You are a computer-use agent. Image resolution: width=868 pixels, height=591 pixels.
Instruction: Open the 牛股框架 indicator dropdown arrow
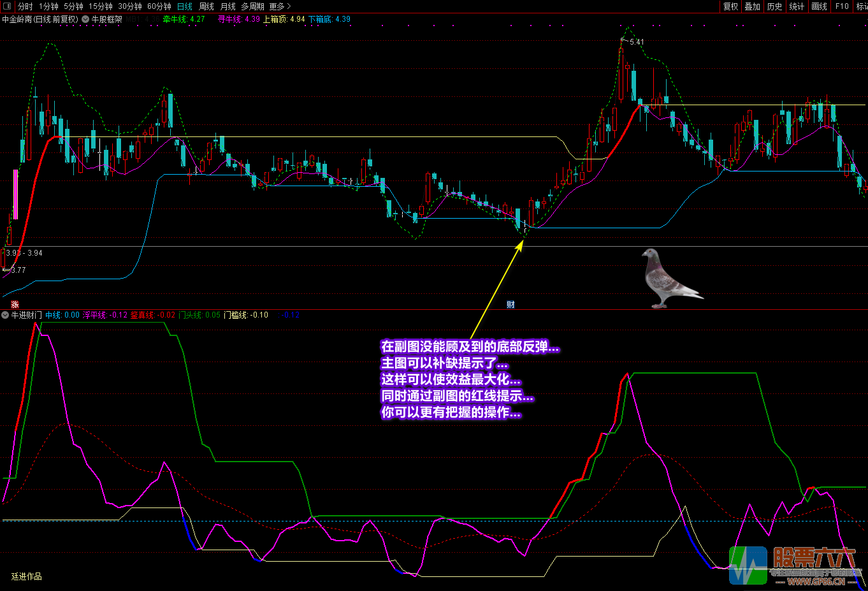[85, 19]
